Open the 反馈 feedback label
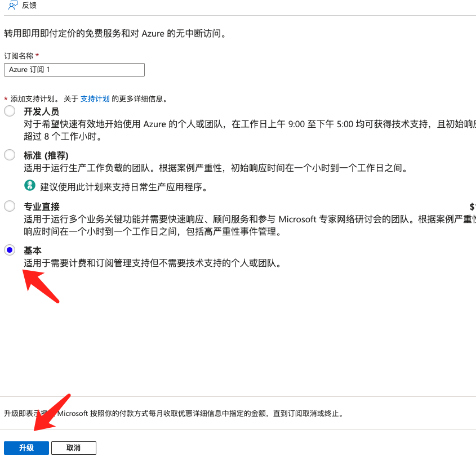Viewport: 476px width, 461px height. [29, 5]
